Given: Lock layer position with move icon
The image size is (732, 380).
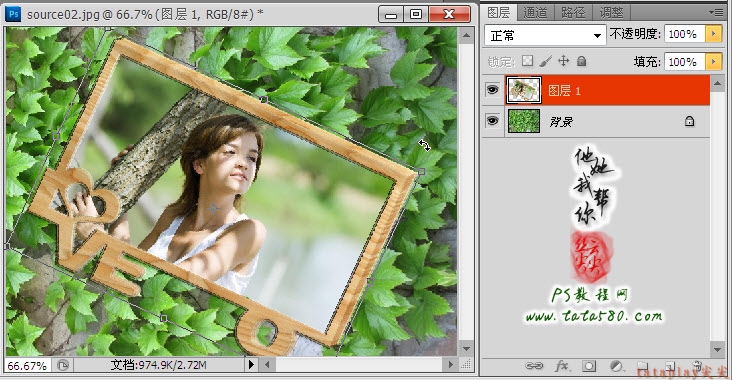Looking at the screenshot, I should 563,61.
